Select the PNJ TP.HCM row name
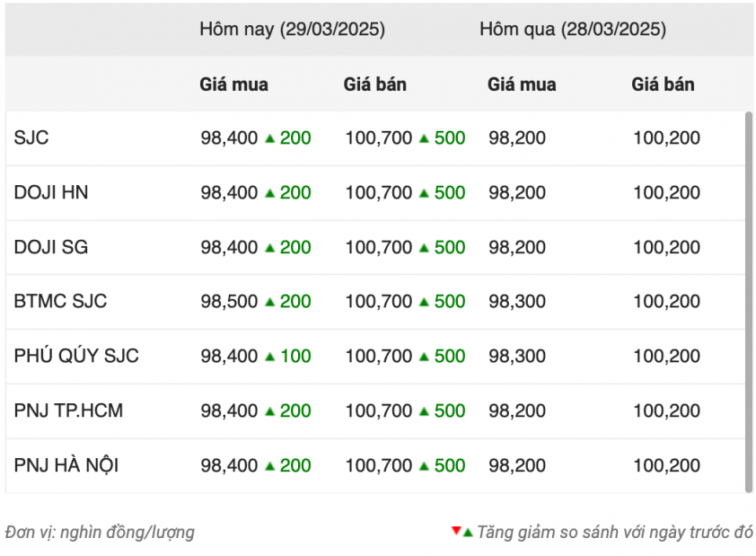 pyautogui.click(x=68, y=410)
